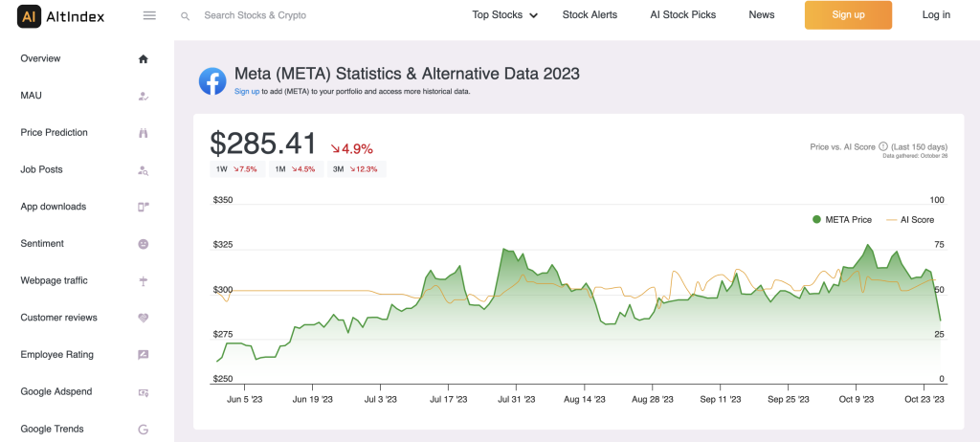Click the blue Sign up portfolio link
Viewport: 980px width, 442px height.
pyautogui.click(x=247, y=91)
